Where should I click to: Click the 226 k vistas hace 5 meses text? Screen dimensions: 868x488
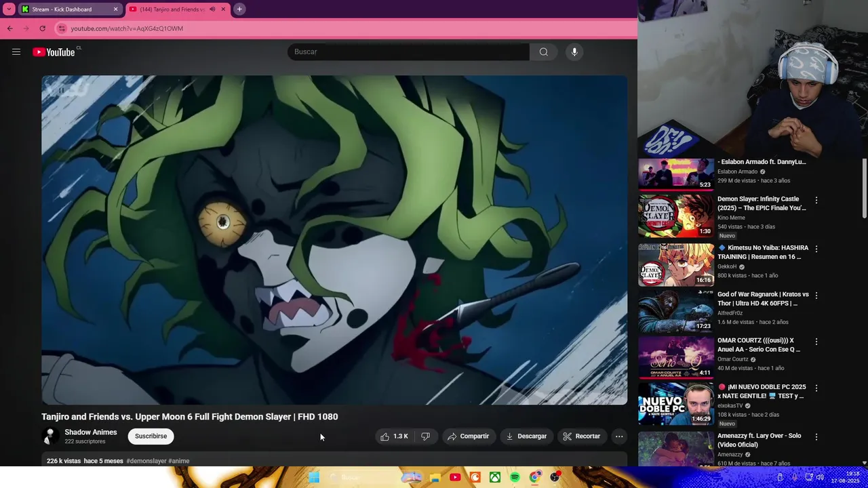pyautogui.click(x=85, y=461)
